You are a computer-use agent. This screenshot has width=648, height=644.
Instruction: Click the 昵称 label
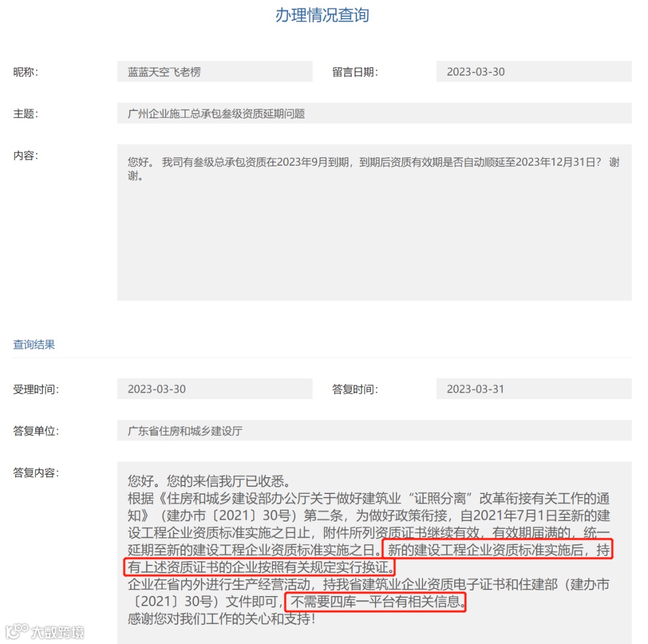point(26,72)
